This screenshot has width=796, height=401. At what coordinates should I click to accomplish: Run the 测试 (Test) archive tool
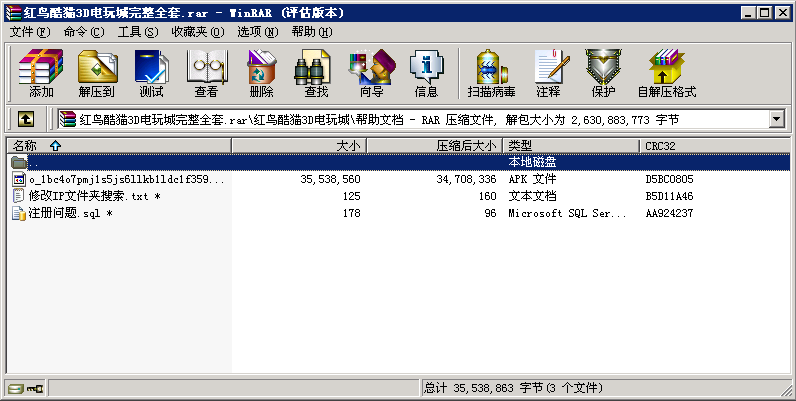(x=151, y=73)
